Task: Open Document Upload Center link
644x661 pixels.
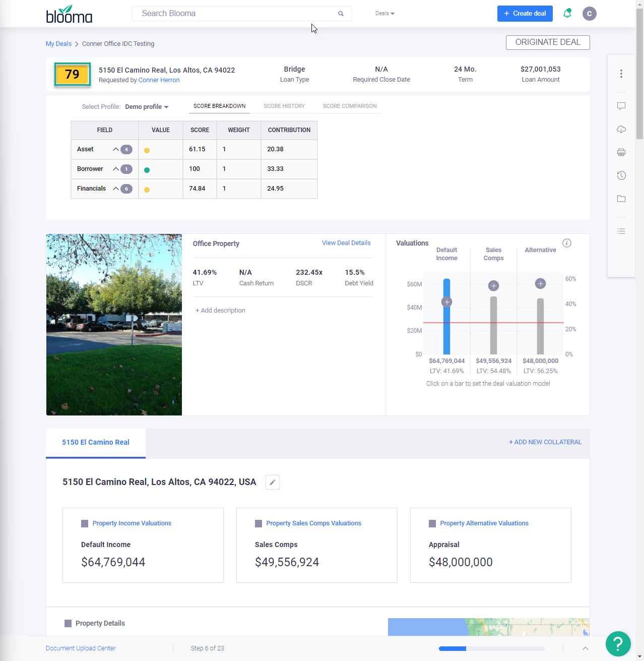Action: pyautogui.click(x=81, y=648)
